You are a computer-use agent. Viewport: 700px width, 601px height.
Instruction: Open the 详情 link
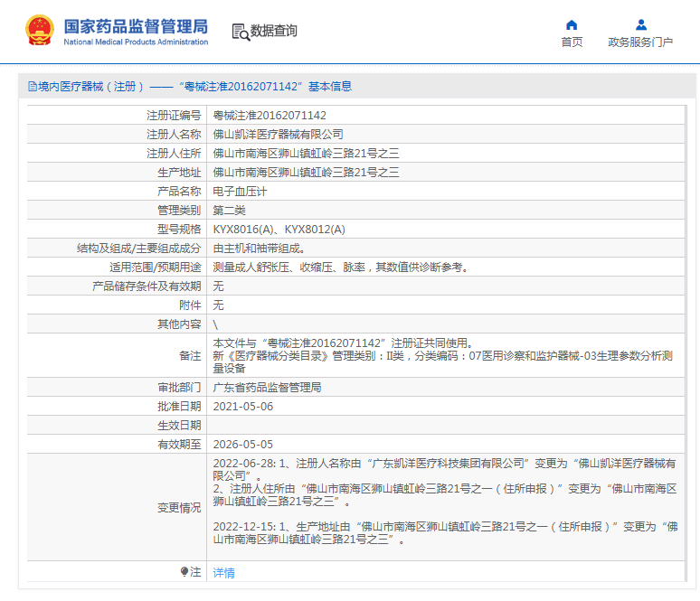pos(223,572)
